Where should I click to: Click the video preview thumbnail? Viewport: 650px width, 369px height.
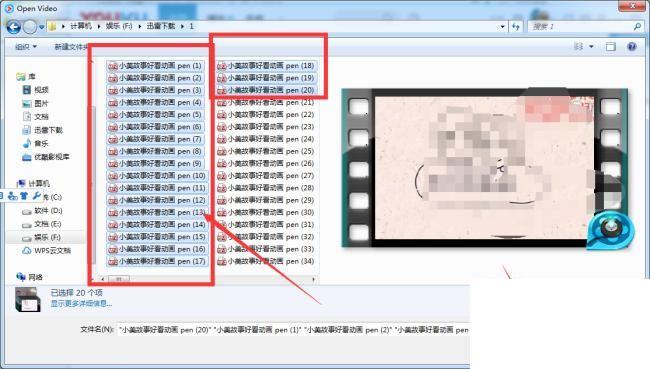click(x=485, y=168)
